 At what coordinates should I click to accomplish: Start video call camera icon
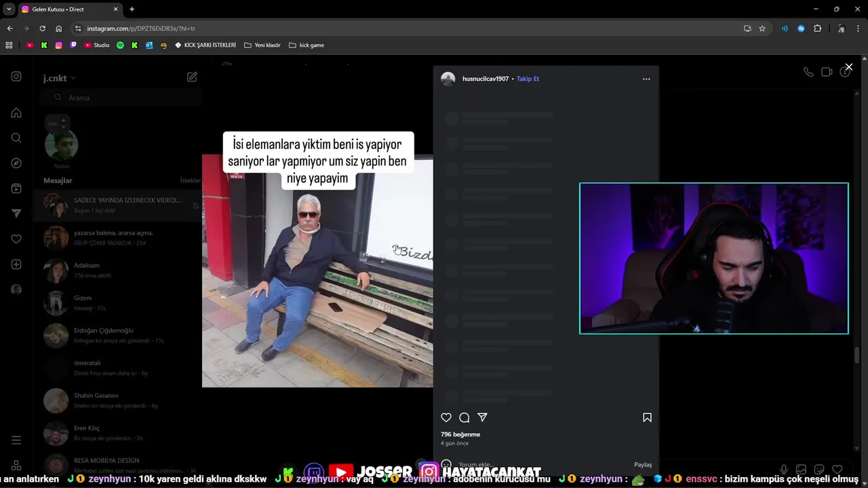(x=827, y=72)
